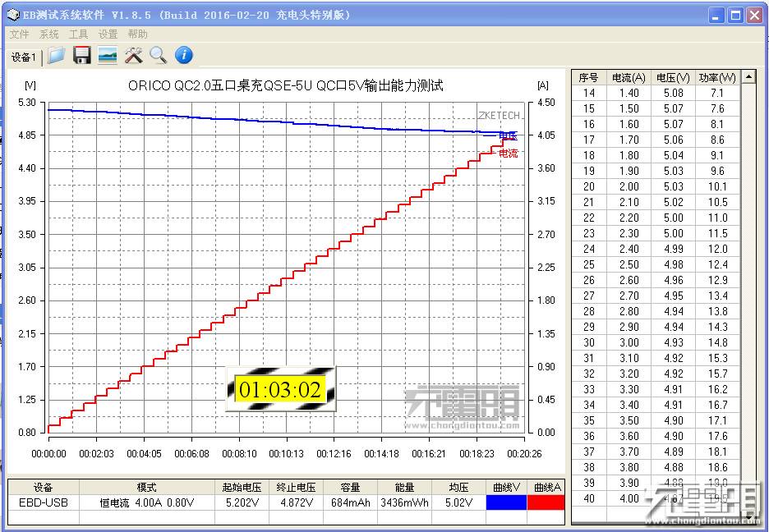The image size is (769, 532).
Task: Select the EBD-USB device cell
Action: coord(44,502)
